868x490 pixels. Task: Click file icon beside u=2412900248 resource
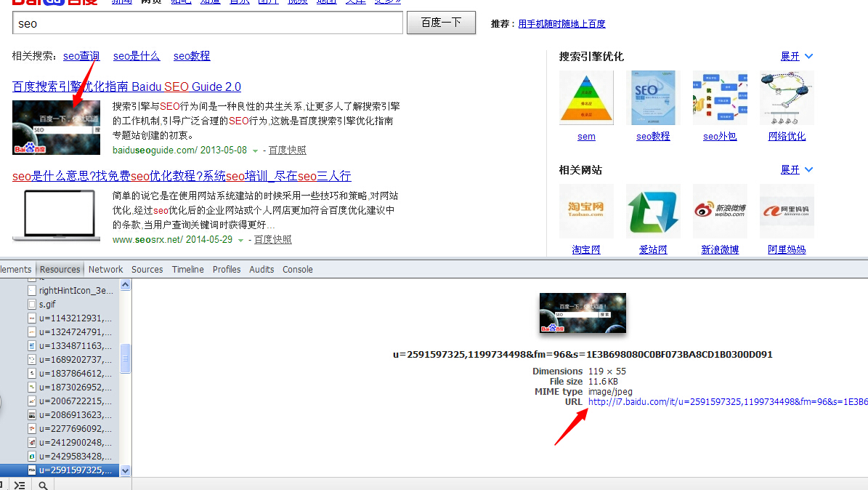[x=31, y=443]
